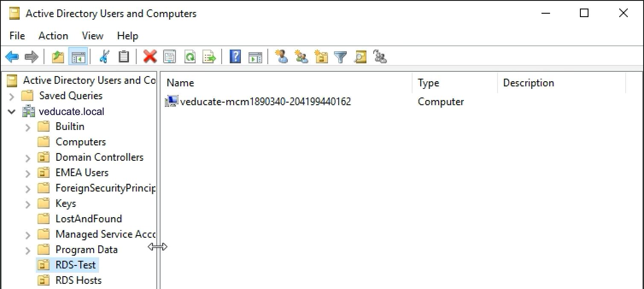This screenshot has height=289, width=644.
Task: Expand the Domain Controllers OU
Action: point(28,158)
